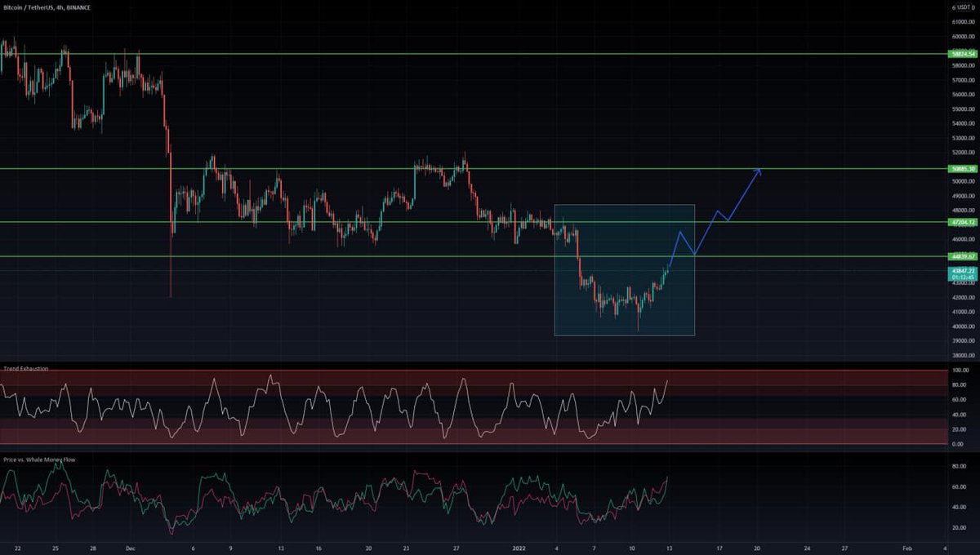Click the 46000.00 price axis value
This screenshot has height=555, width=980.
click(x=962, y=239)
